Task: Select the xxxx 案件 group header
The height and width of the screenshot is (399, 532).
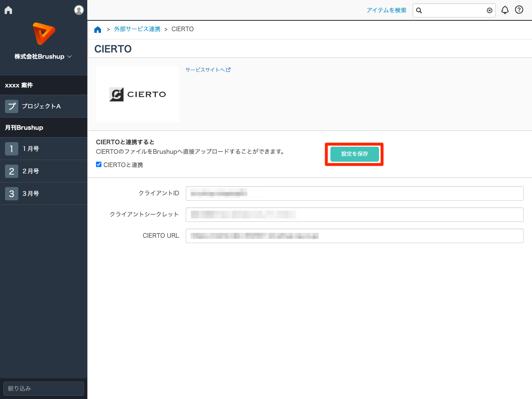Action: pyautogui.click(x=44, y=85)
